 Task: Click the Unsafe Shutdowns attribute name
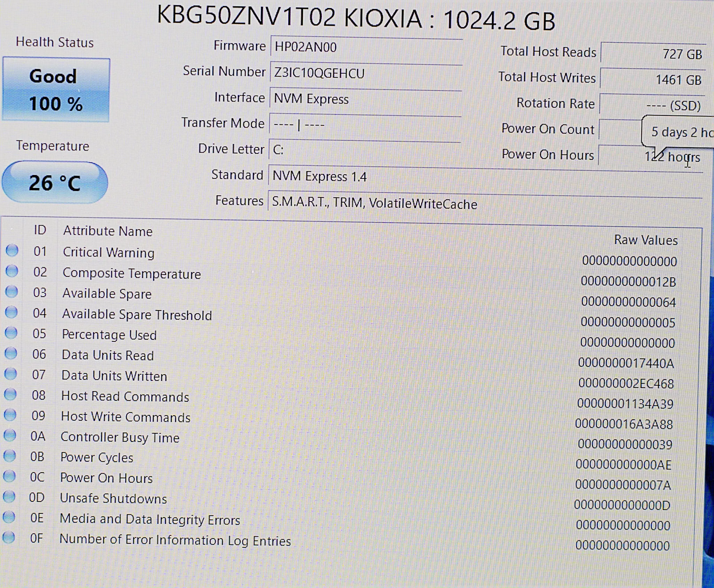point(114,498)
